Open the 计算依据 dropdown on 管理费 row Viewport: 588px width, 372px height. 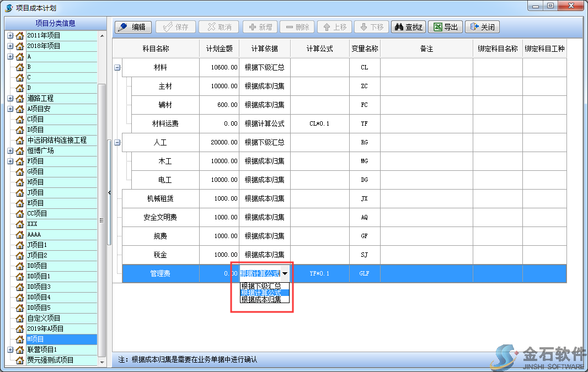point(285,273)
